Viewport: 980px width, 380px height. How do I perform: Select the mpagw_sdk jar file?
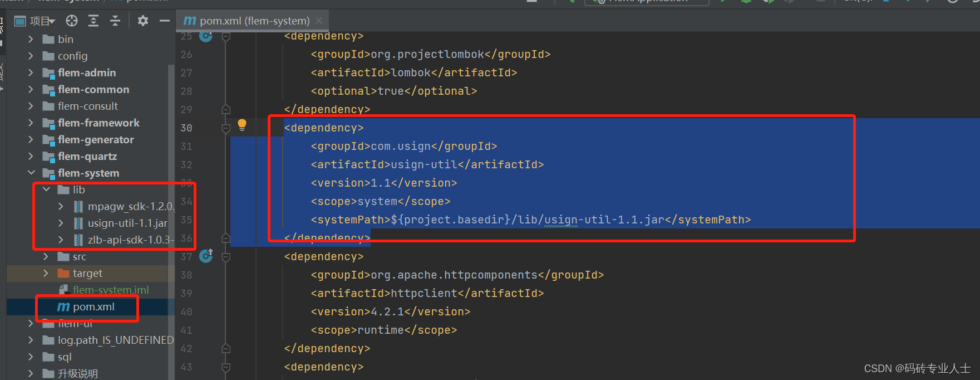[131, 207]
